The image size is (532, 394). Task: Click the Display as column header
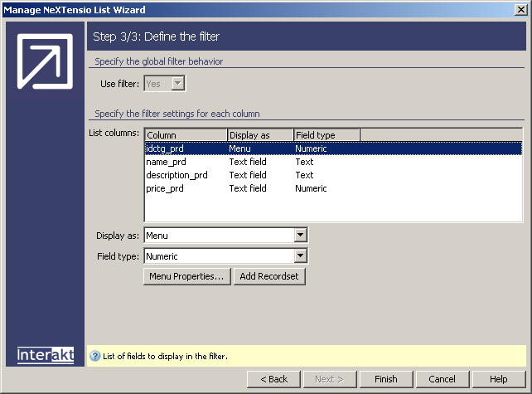260,134
